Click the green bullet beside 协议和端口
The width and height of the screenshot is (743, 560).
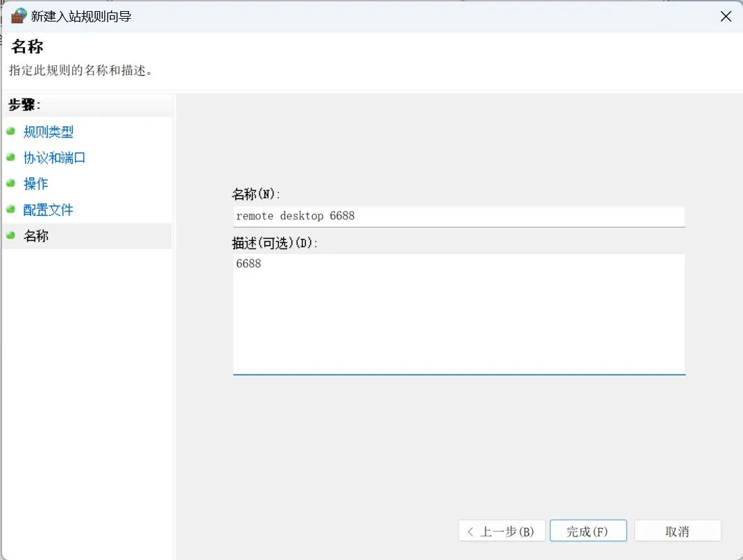click(x=11, y=157)
